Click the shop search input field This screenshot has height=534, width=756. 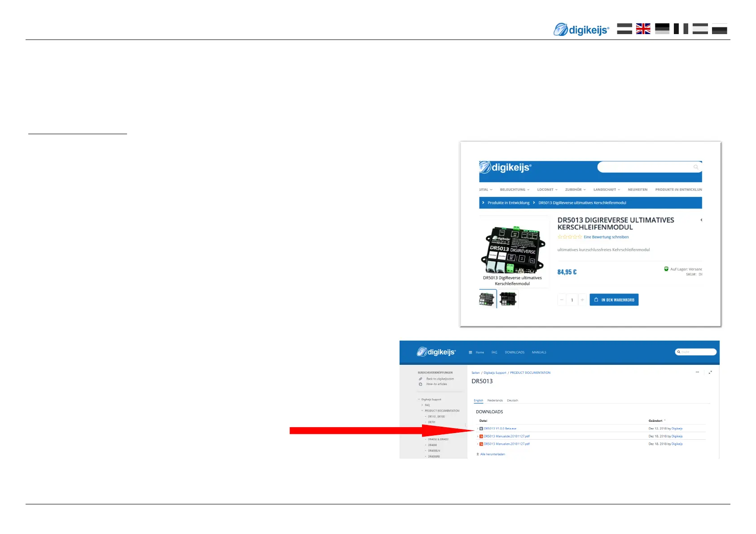pos(649,167)
